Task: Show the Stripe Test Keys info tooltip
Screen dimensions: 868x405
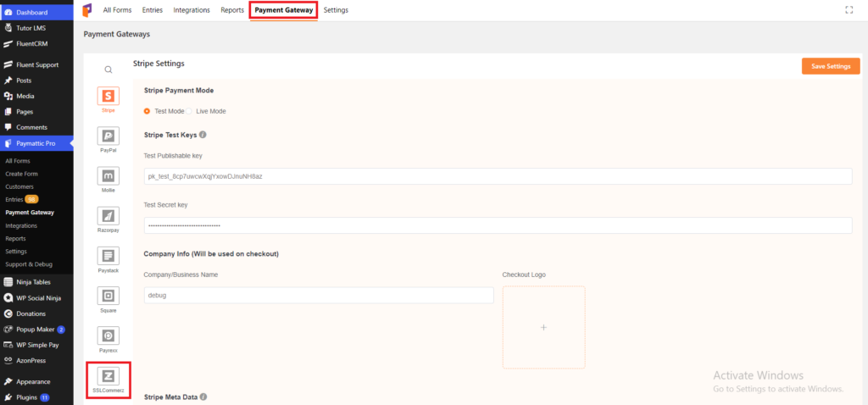Action: tap(203, 135)
